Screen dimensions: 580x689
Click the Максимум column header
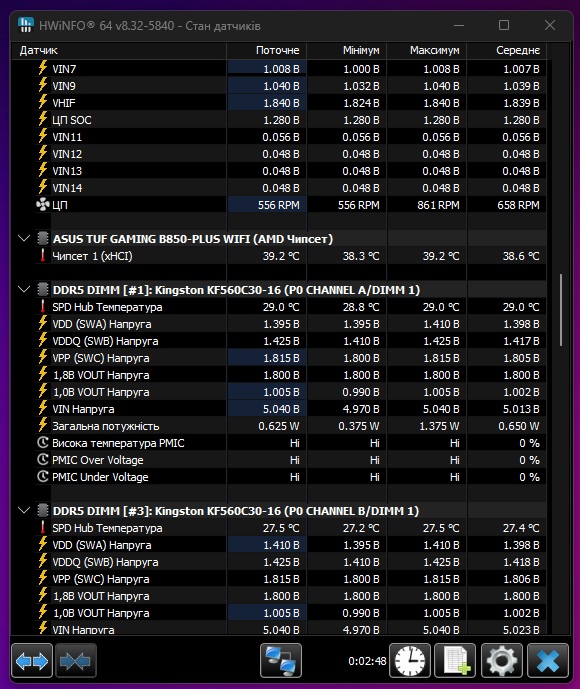427,51
